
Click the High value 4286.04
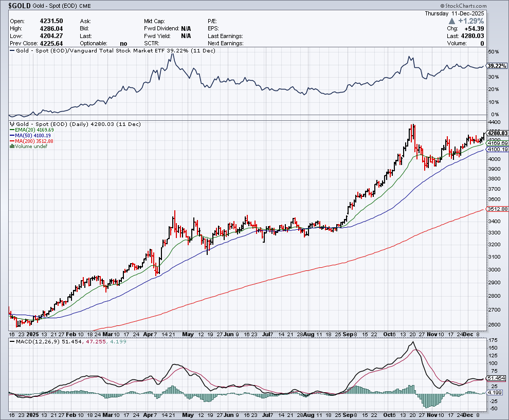[x=51, y=29]
